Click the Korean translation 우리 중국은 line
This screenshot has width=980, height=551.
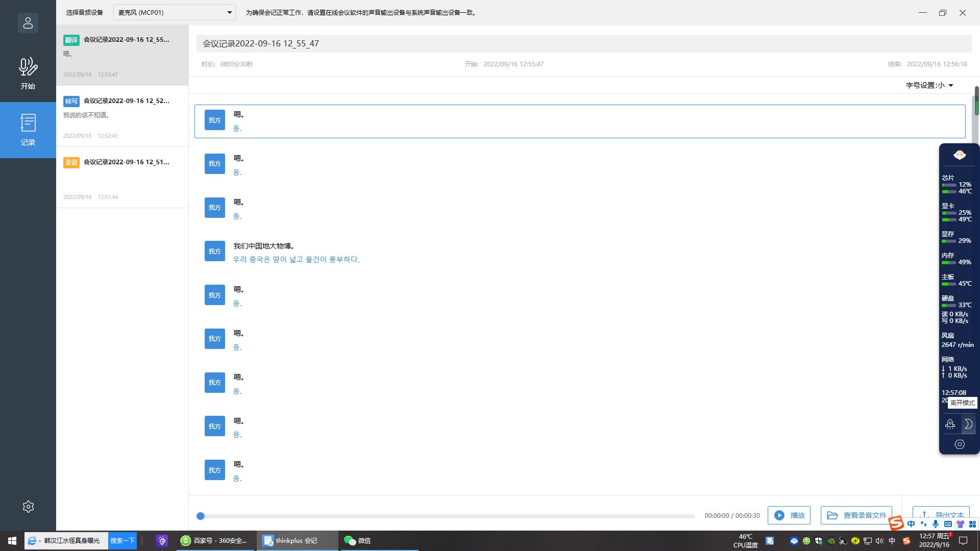(296, 259)
